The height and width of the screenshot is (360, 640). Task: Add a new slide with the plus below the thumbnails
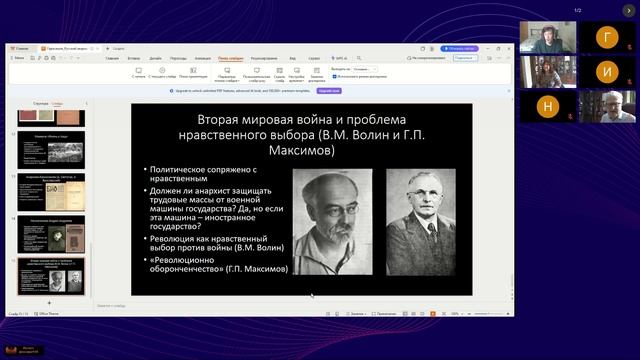pos(49,303)
